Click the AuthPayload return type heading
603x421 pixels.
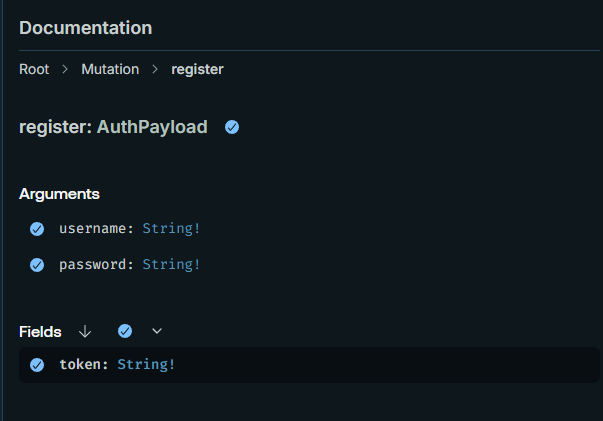click(x=152, y=127)
